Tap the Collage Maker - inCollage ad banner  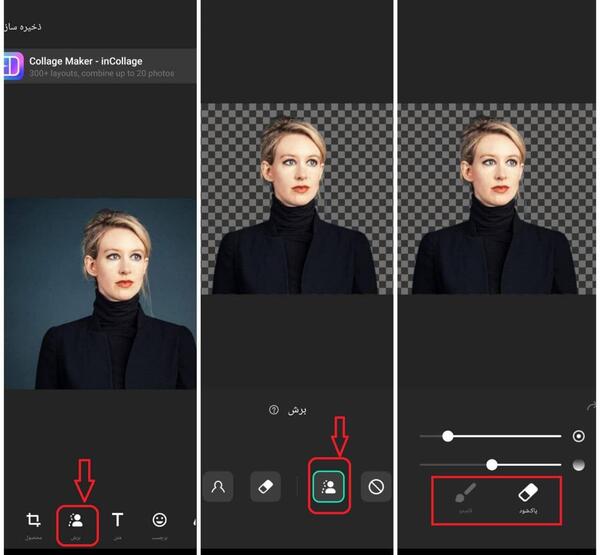click(100, 66)
